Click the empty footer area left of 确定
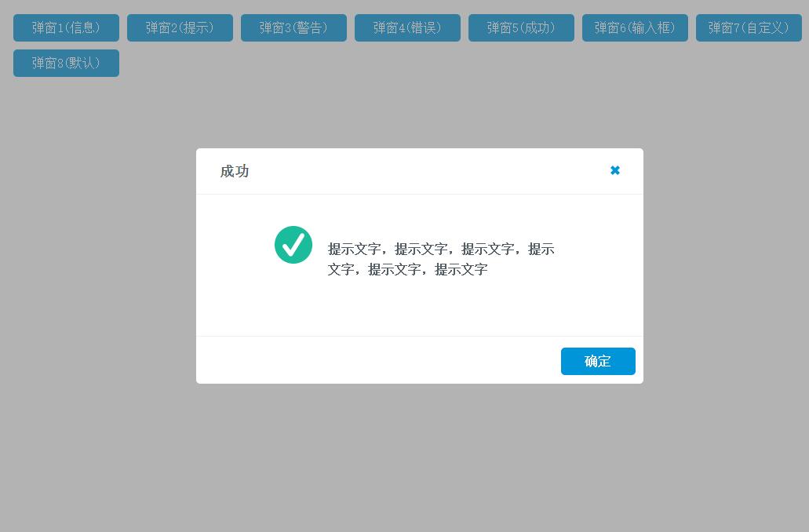Image resolution: width=809 pixels, height=532 pixels. pyautogui.click(x=377, y=360)
